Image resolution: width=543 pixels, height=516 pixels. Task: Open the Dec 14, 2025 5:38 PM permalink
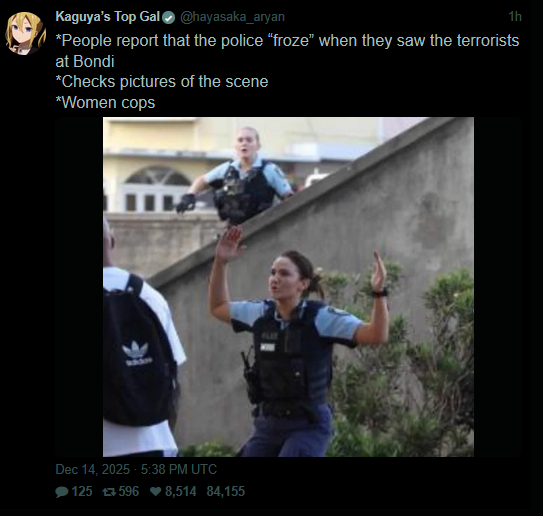click(136, 470)
